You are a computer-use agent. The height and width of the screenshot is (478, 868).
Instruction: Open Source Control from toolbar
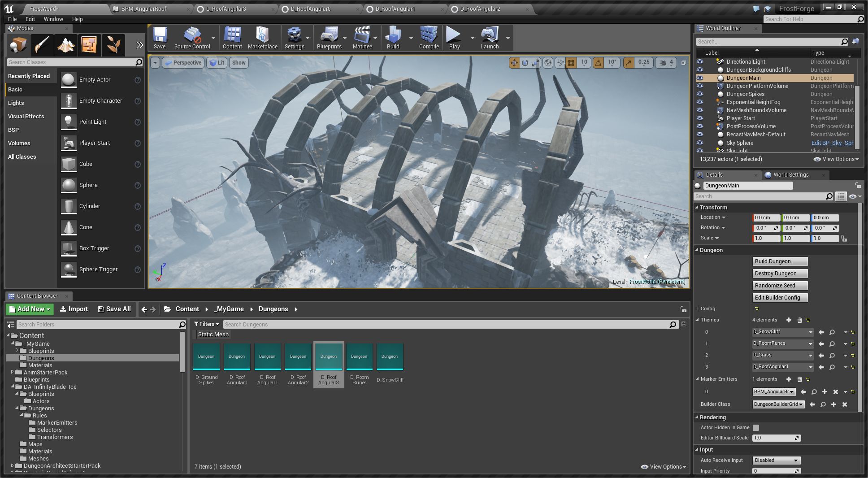click(192, 38)
